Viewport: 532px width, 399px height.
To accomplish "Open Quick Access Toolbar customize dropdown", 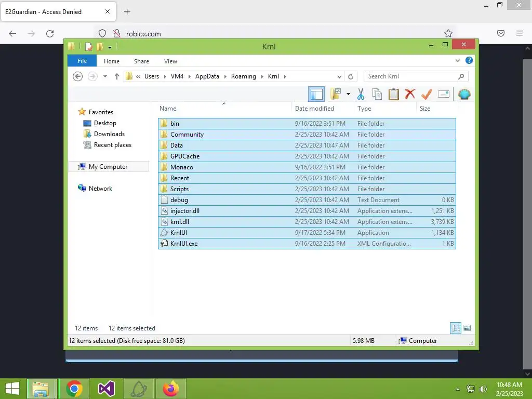I will click(x=110, y=47).
